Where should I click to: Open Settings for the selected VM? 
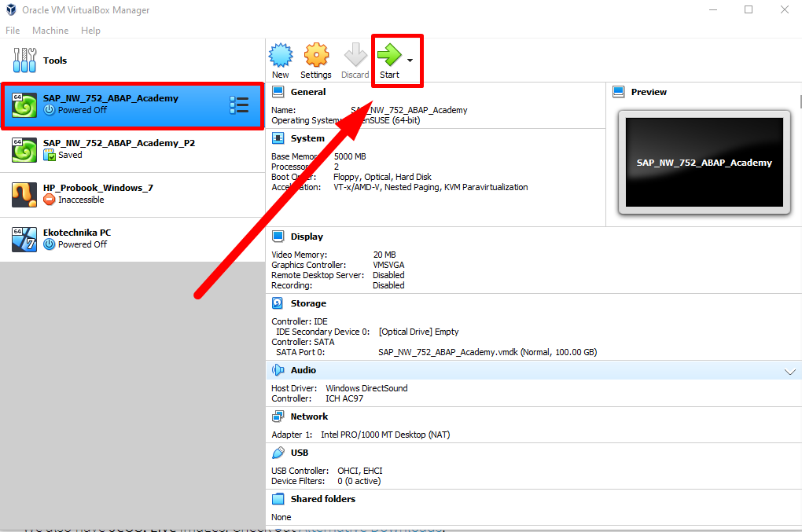[316, 61]
